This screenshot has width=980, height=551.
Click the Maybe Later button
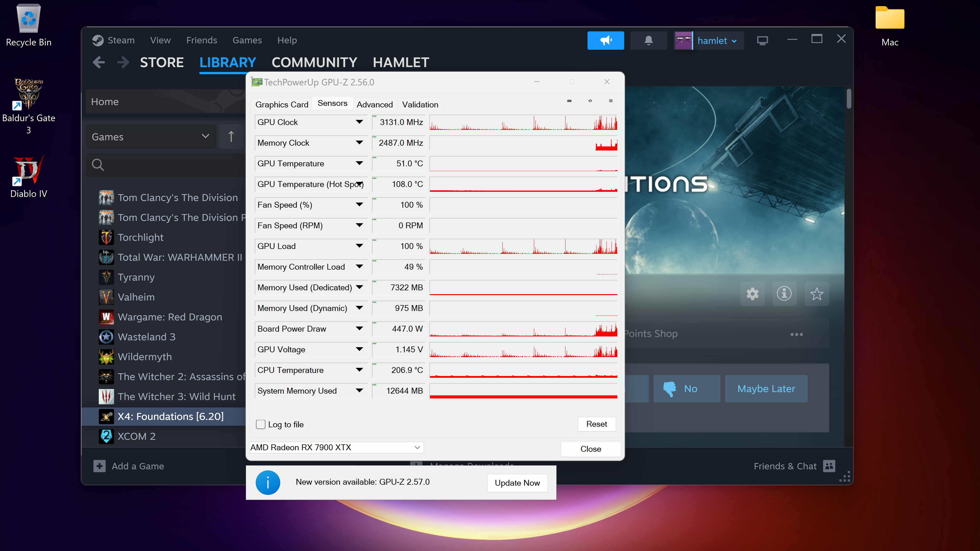[x=766, y=389]
